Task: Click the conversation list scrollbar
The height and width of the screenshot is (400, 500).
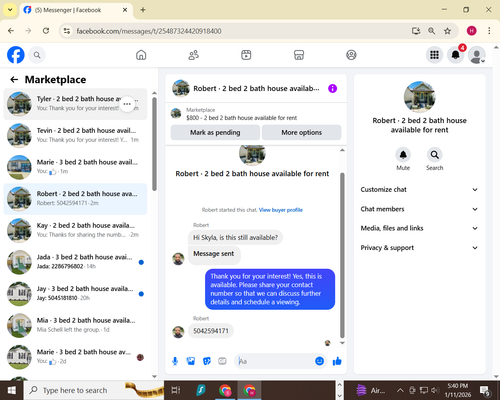Action: pos(154,144)
